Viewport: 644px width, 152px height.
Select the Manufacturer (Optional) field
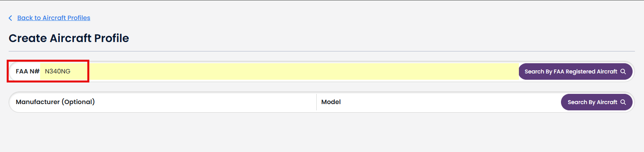pos(162,102)
